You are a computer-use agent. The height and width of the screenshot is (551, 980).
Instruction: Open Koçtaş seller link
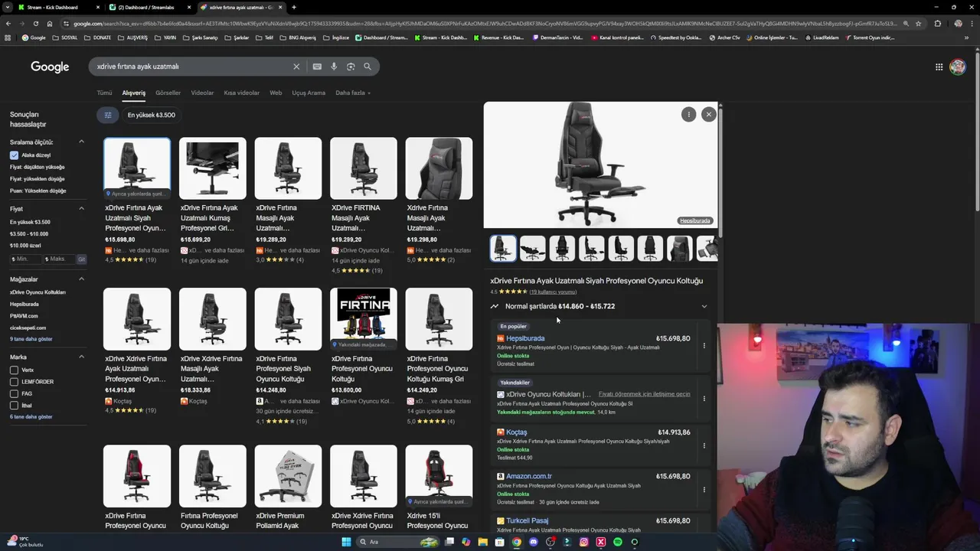(x=517, y=432)
